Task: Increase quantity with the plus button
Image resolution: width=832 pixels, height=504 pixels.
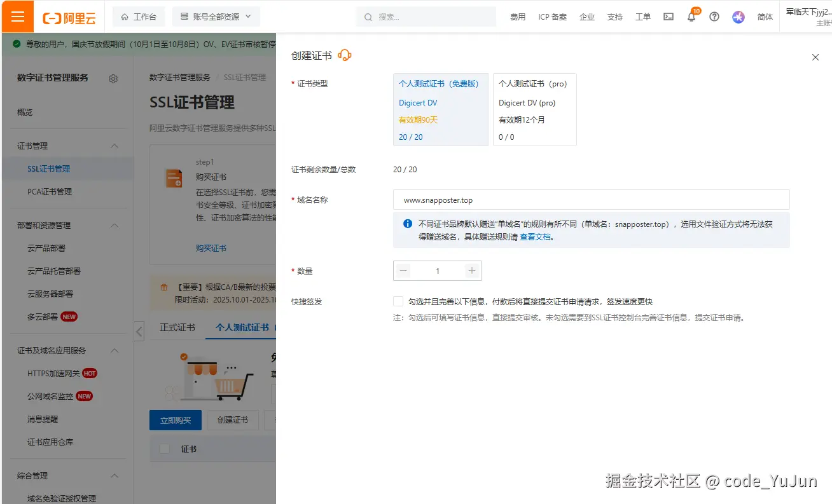Action: [472, 271]
